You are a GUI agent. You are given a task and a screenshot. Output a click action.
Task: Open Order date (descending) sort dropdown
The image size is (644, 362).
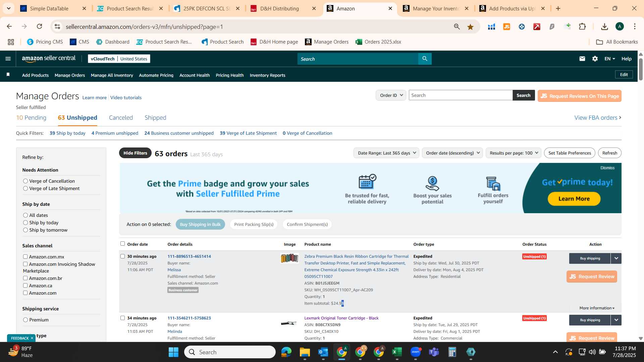(x=452, y=153)
